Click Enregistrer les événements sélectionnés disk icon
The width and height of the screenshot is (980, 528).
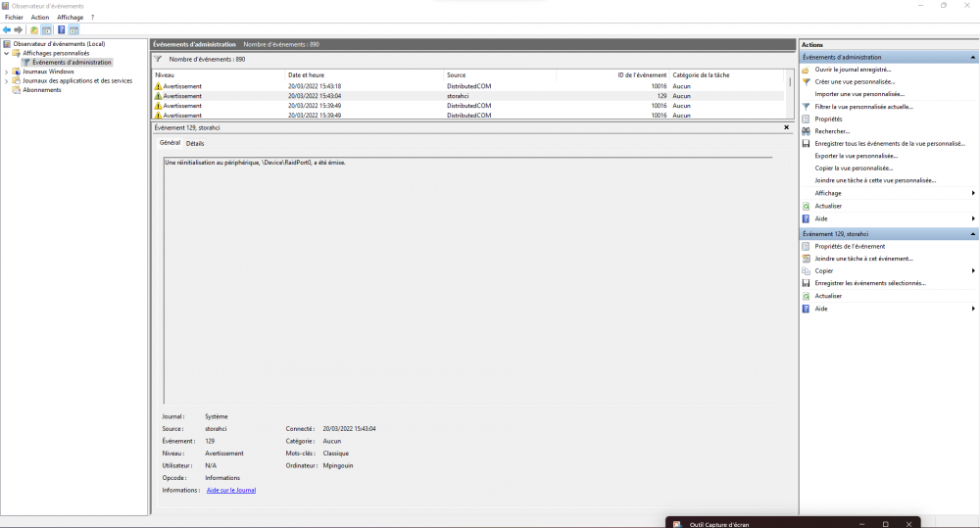pos(807,283)
